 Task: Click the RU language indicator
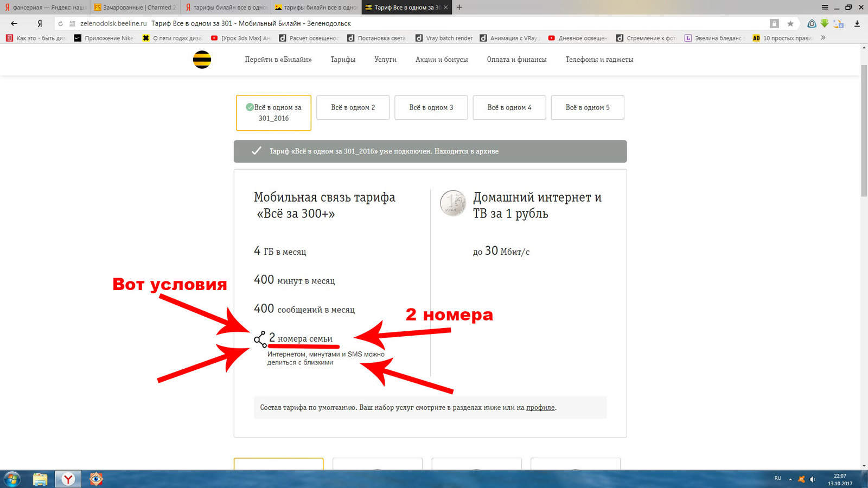(x=778, y=478)
